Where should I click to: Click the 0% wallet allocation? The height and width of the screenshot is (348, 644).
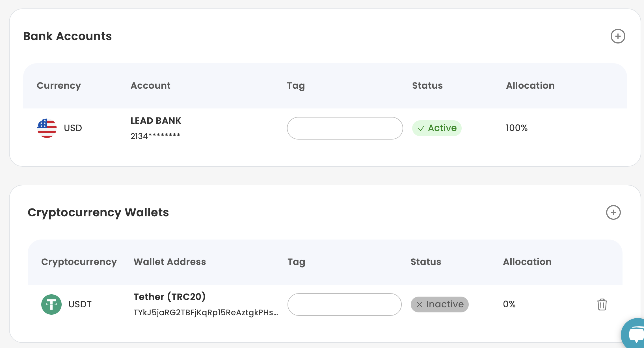tap(509, 304)
